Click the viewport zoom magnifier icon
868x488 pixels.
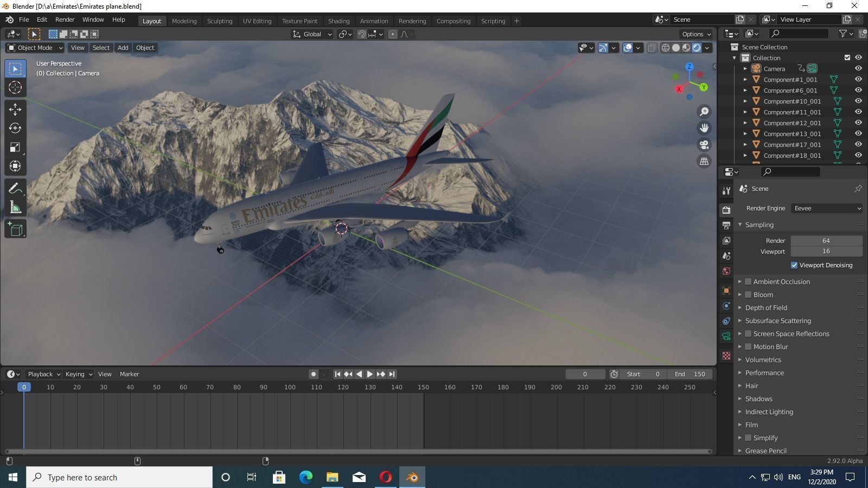tap(704, 112)
